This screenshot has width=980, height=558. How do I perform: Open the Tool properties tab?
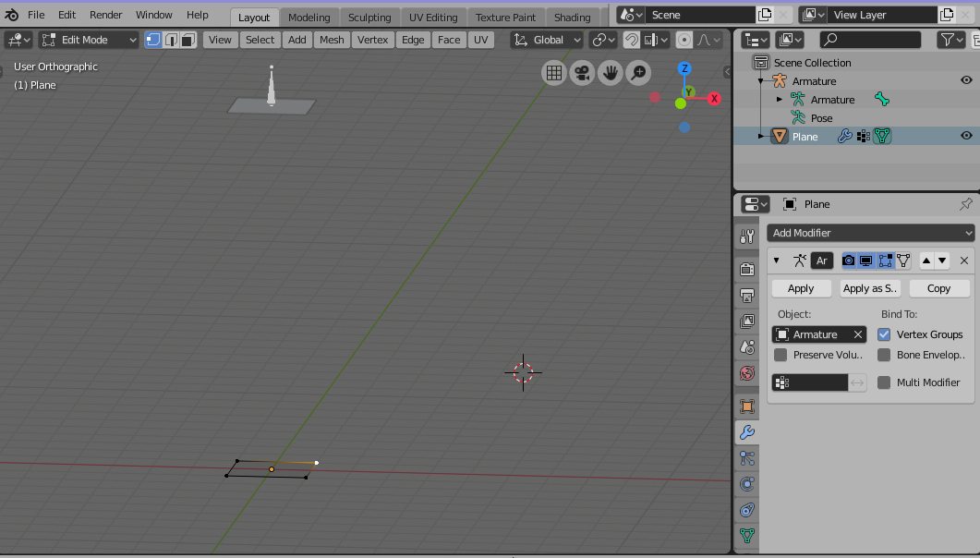747,237
